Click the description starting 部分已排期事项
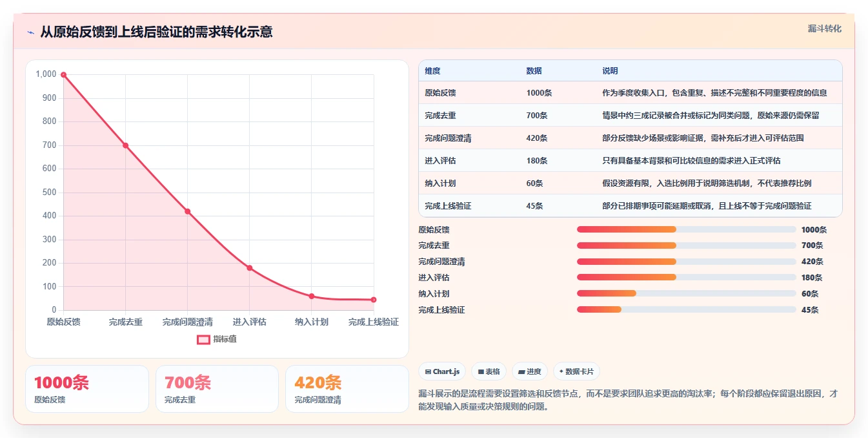This screenshot has width=868, height=438. [707, 206]
